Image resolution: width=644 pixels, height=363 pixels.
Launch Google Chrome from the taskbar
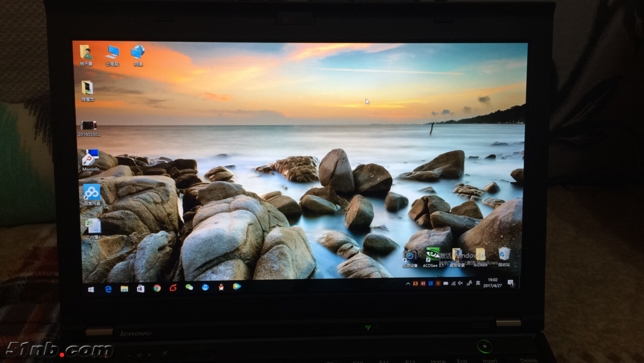(x=157, y=288)
